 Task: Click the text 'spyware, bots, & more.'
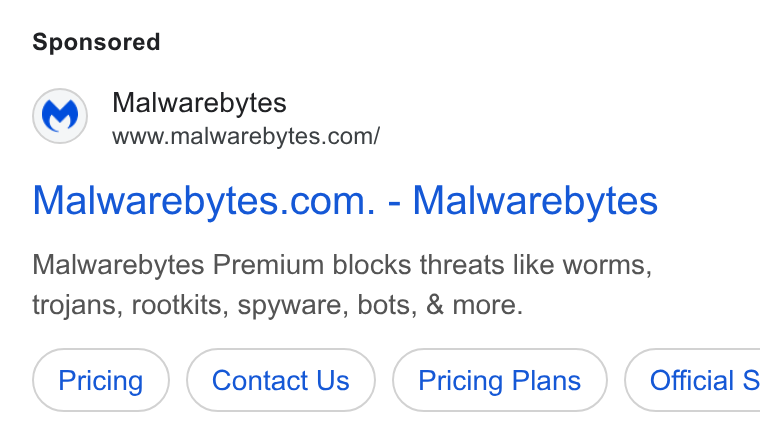[380, 305]
